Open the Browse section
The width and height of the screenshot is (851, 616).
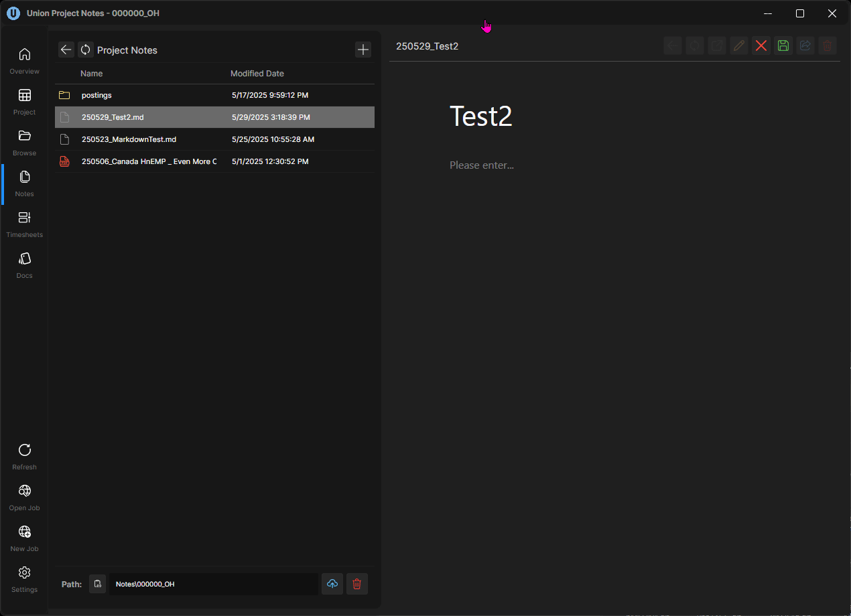(24, 142)
